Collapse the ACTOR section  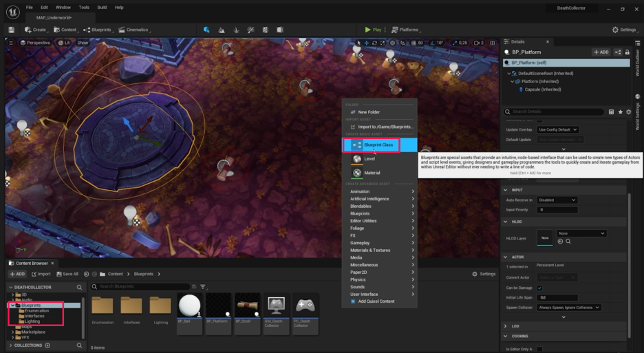[x=506, y=257]
